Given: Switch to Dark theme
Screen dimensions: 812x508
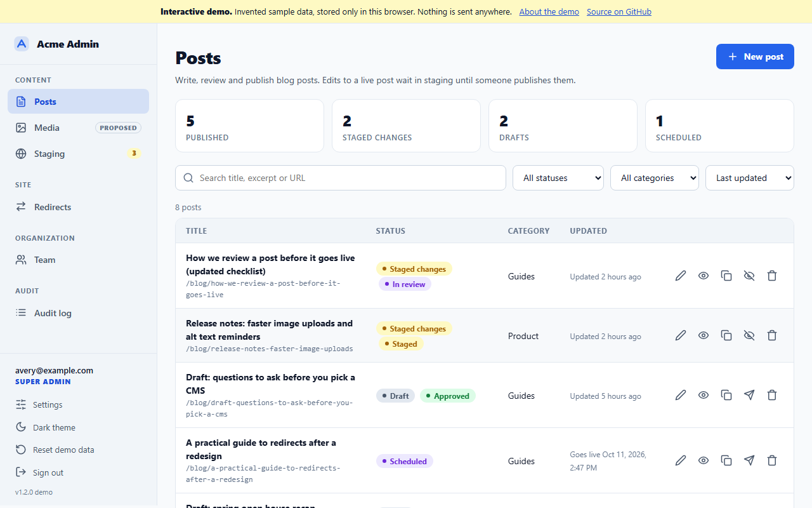Looking at the screenshot, I should 79,427.
